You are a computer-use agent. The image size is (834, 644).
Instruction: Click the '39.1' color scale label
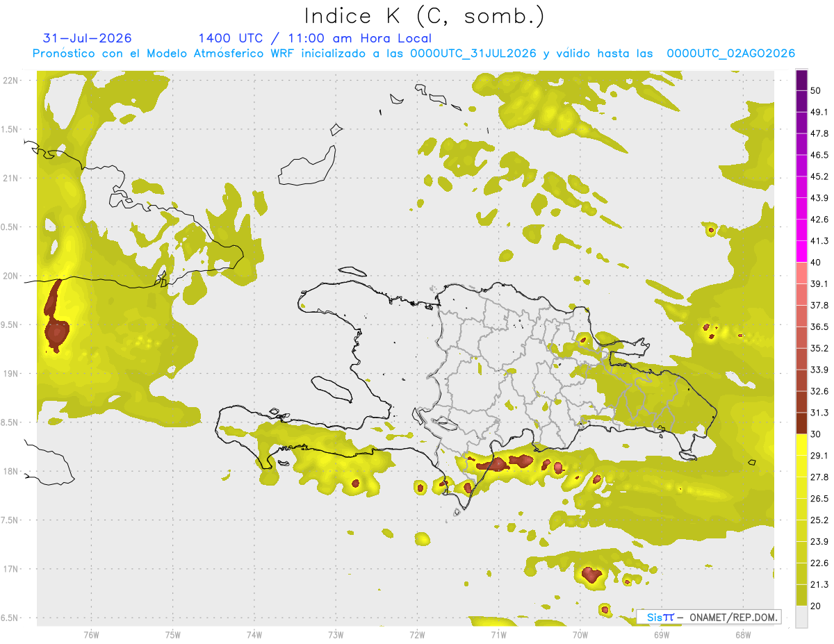819,284
